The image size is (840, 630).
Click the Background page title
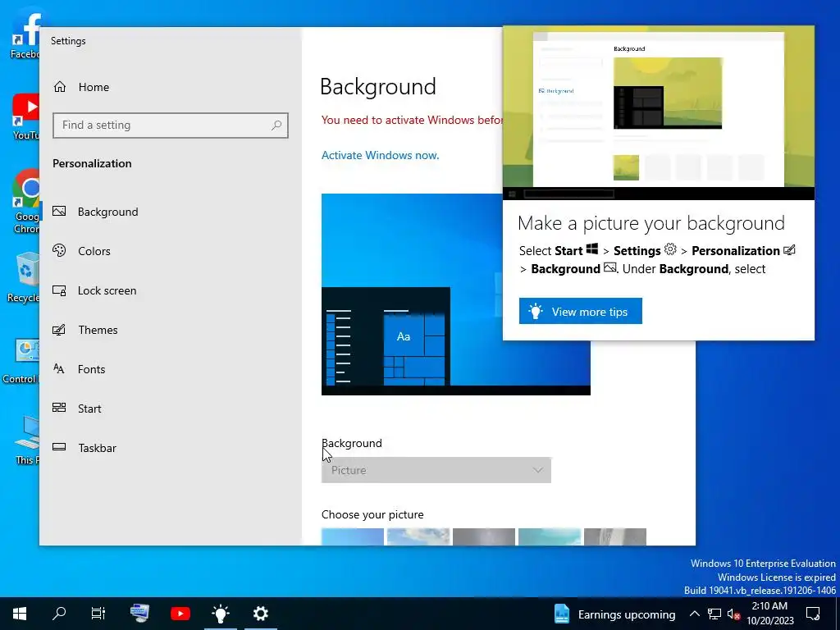378,87
